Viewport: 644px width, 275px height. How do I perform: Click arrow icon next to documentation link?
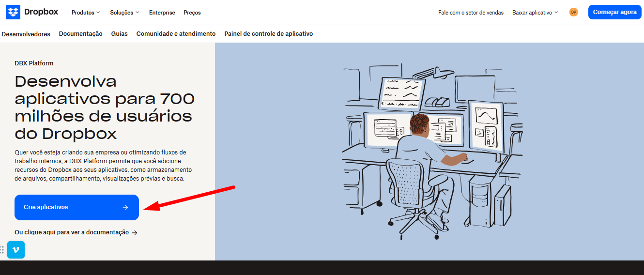tap(135, 232)
